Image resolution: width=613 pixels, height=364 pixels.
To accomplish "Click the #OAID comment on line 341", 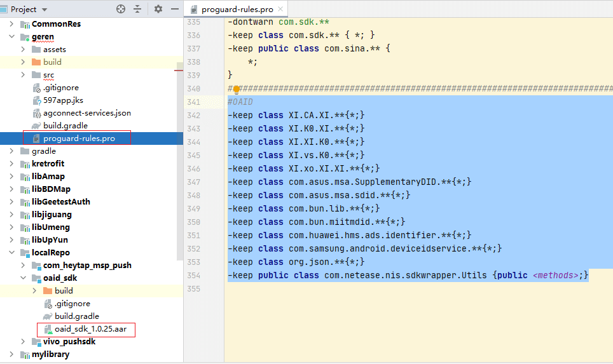I will tap(240, 102).
